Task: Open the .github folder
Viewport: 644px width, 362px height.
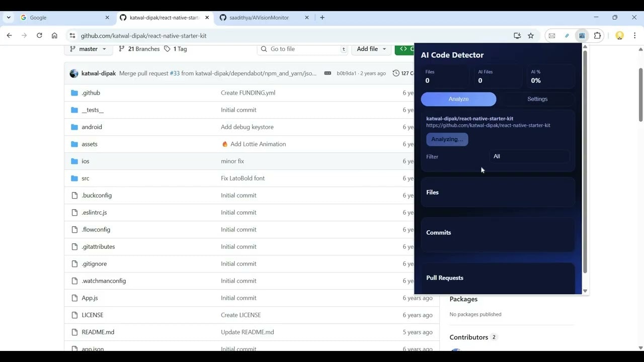Action: 91,93
